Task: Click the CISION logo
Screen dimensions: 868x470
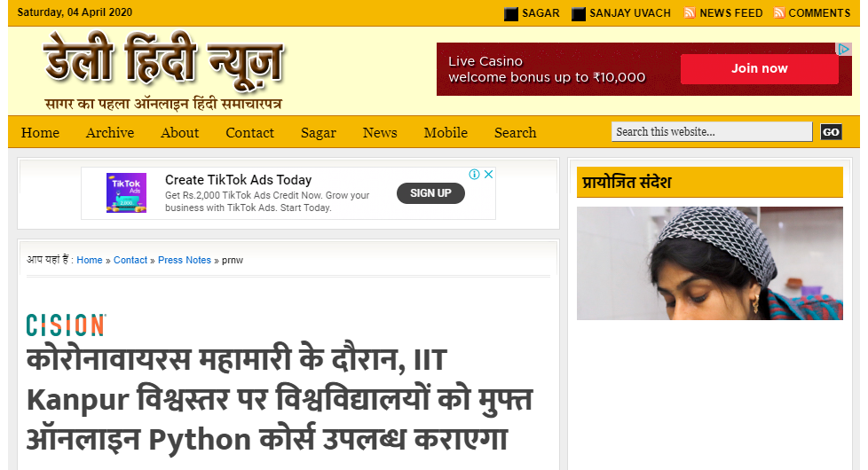Action: (x=67, y=325)
